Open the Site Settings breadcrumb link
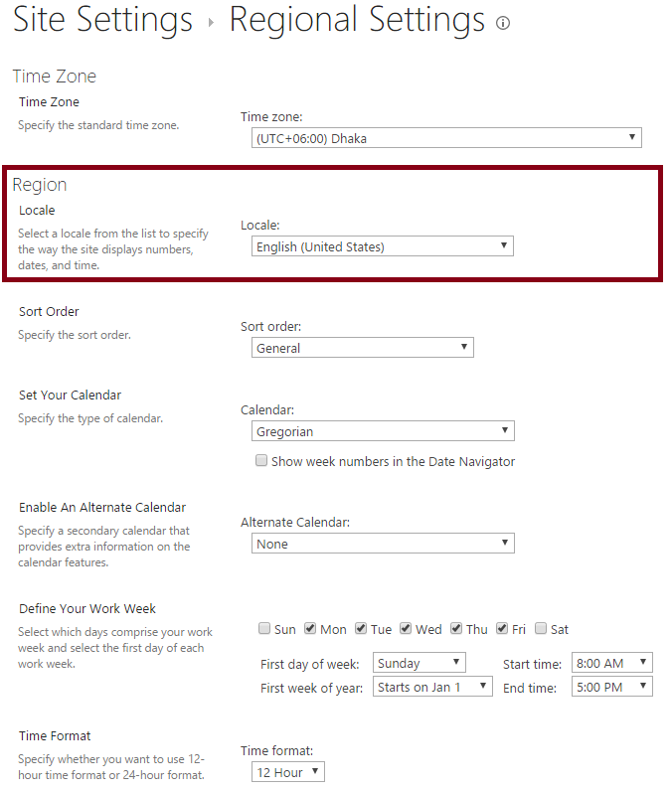 coord(102,21)
